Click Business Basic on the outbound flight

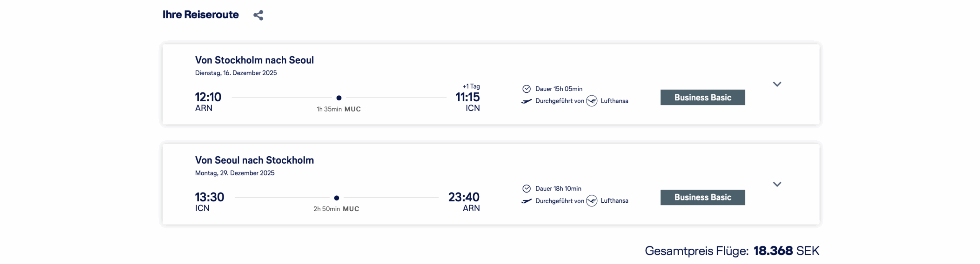(702, 97)
